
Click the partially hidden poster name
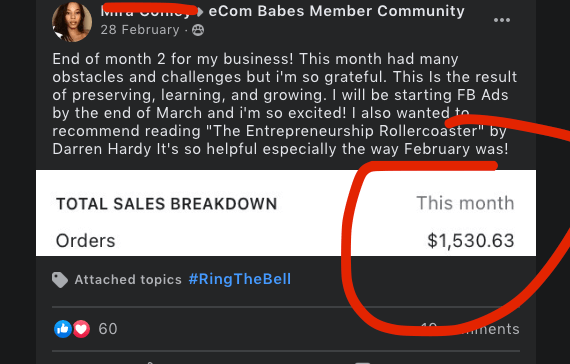click(x=145, y=12)
